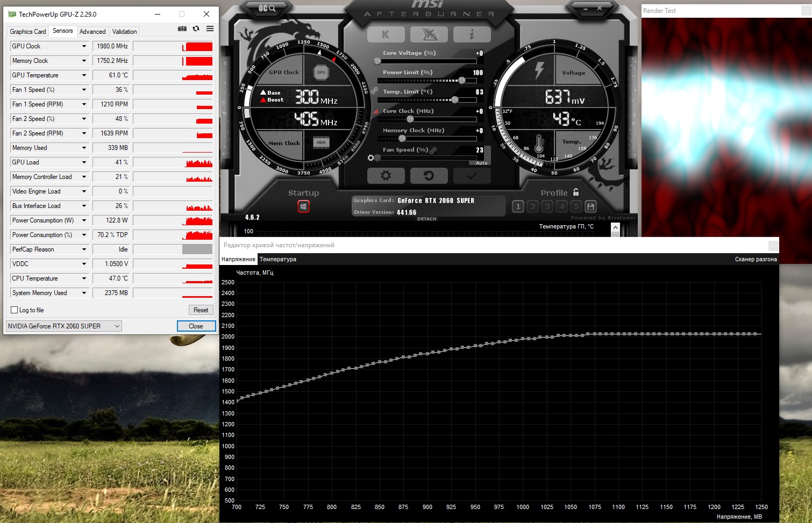Click the Render Test window title

pyautogui.click(x=659, y=11)
